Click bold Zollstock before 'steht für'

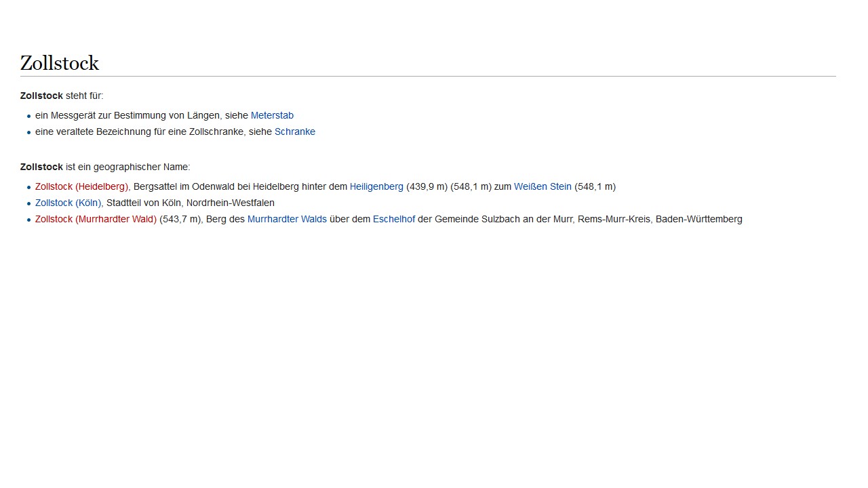(x=41, y=96)
